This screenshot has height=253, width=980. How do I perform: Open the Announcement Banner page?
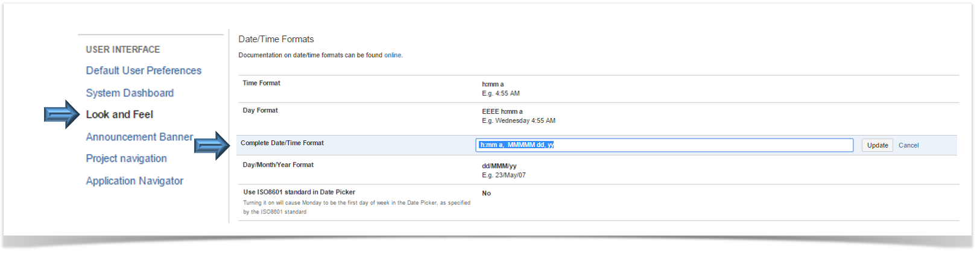point(139,137)
